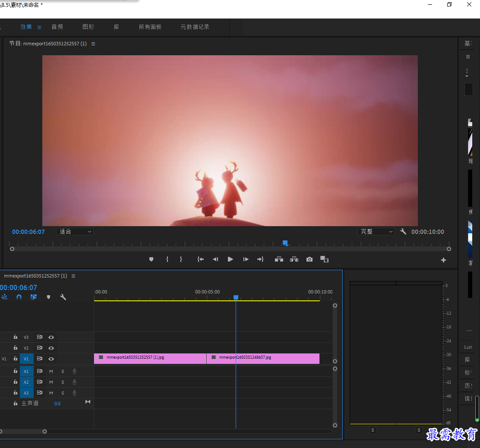The height and width of the screenshot is (448, 480).
Task: Mute audio track A3
Action: (x=51, y=393)
